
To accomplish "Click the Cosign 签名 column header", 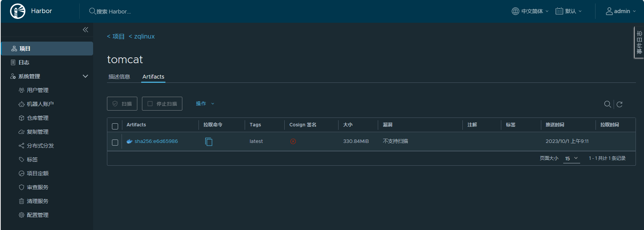I will [x=303, y=125].
